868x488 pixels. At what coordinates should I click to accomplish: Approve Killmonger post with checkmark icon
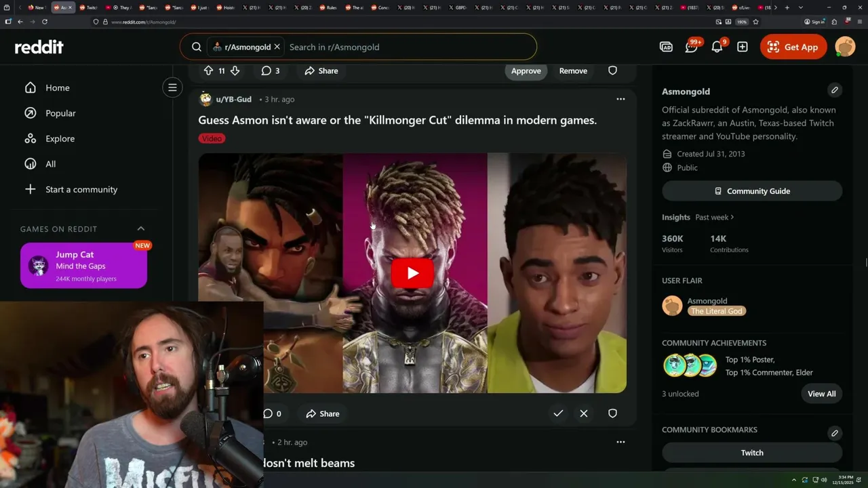tap(558, 413)
